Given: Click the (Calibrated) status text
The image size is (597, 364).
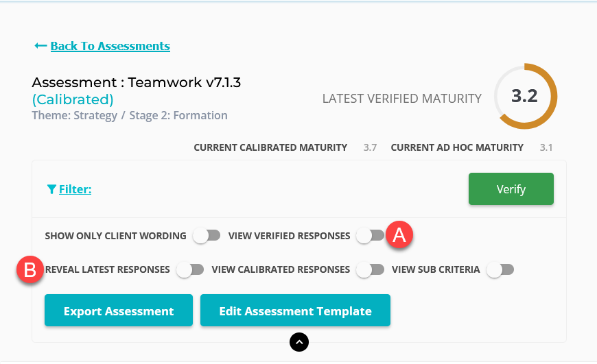Looking at the screenshot, I should coord(73,99).
